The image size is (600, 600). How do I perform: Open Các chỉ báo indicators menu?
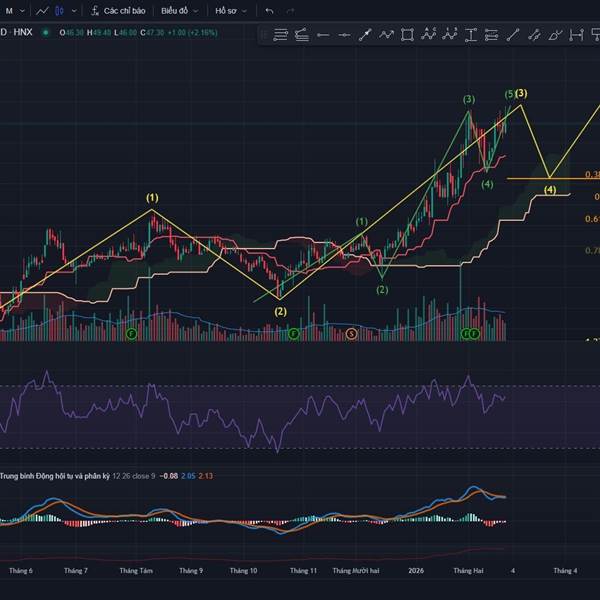(x=117, y=10)
